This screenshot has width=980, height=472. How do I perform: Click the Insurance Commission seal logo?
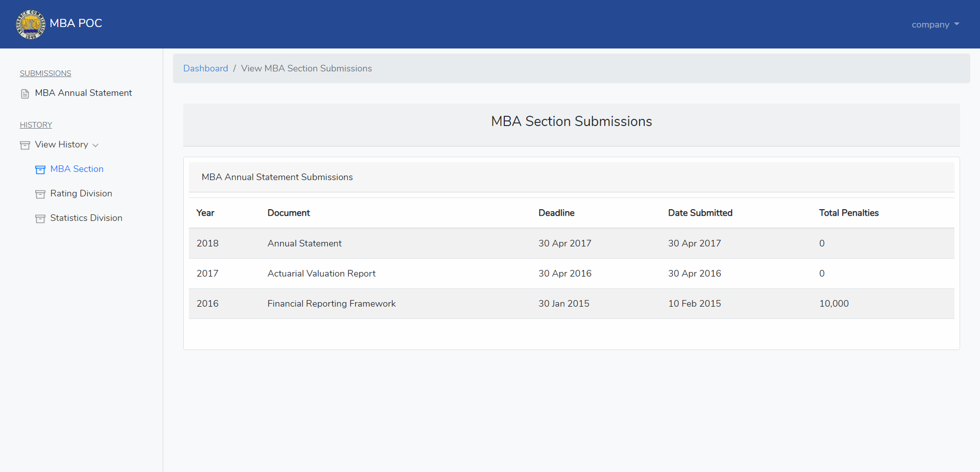31,24
